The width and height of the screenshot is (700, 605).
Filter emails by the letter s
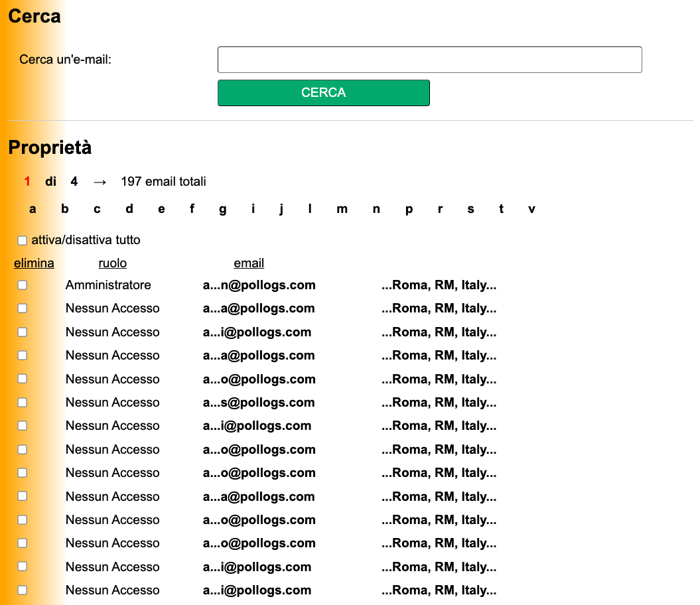470,208
